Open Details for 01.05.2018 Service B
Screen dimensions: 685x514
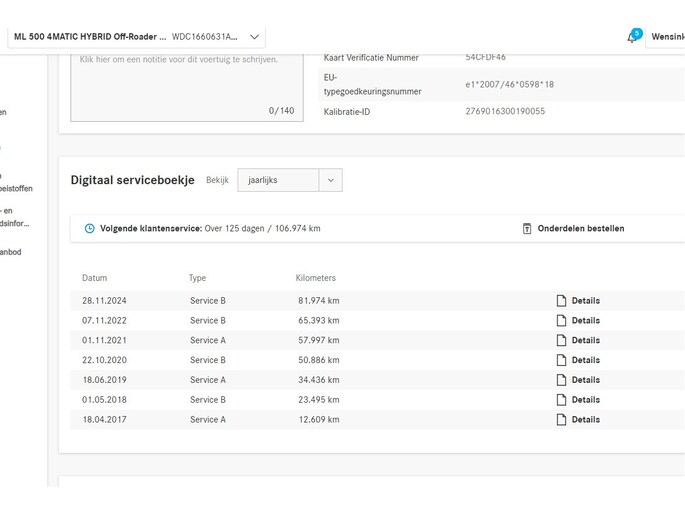(x=585, y=400)
